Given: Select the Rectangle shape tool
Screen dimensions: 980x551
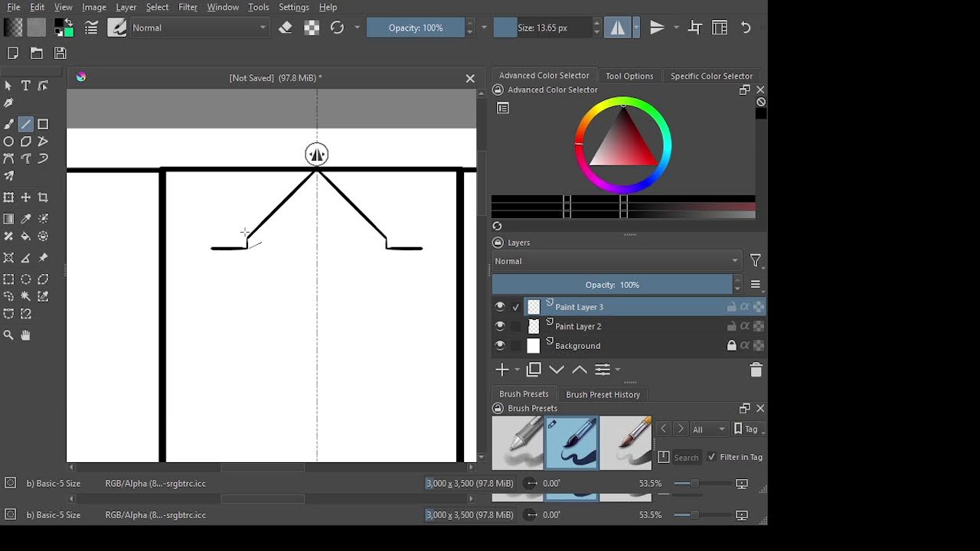Looking at the screenshot, I should (43, 124).
